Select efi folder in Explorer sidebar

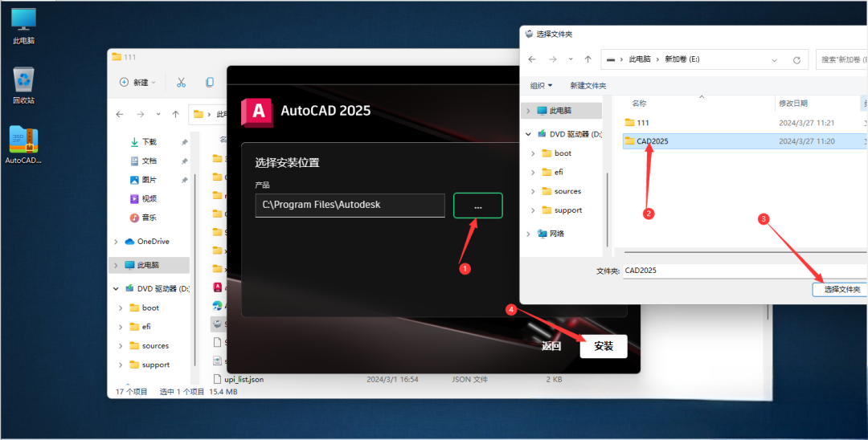[x=140, y=327]
